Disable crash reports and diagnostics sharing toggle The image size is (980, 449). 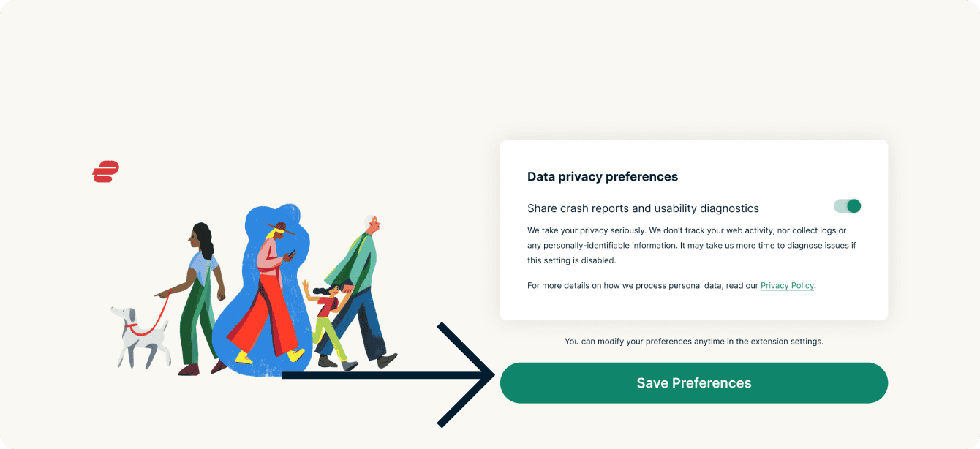pyautogui.click(x=848, y=206)
